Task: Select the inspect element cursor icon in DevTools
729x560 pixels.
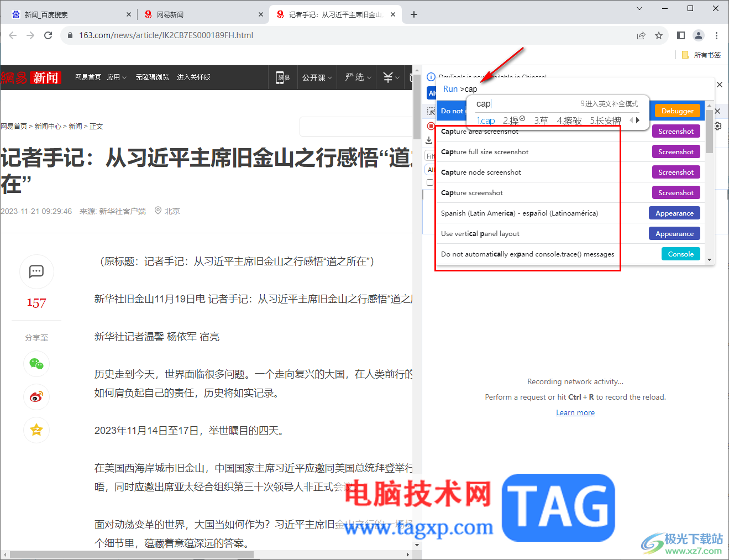Action: (x=431, y=111)
